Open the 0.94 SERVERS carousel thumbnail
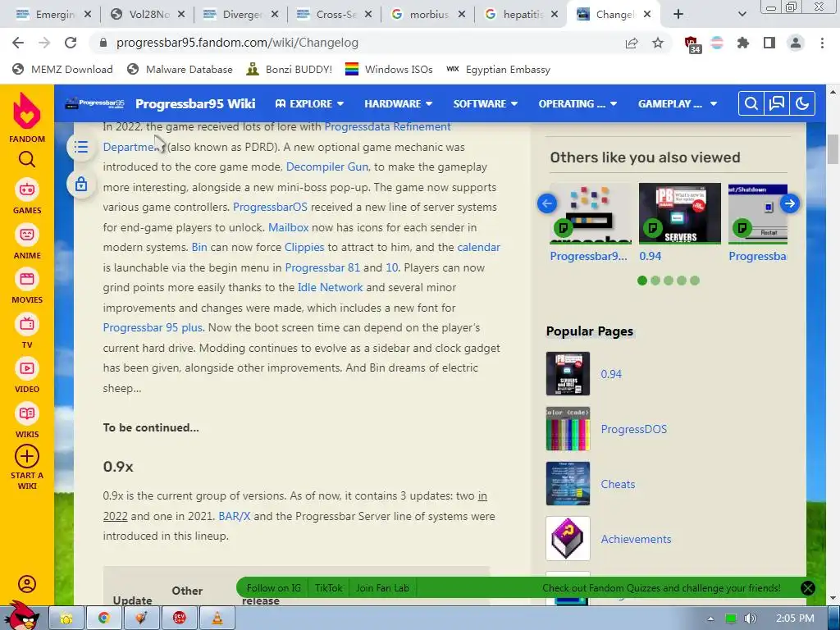Image resolution: width=840 pixels, height=630 pixels. tap(680, 213)
